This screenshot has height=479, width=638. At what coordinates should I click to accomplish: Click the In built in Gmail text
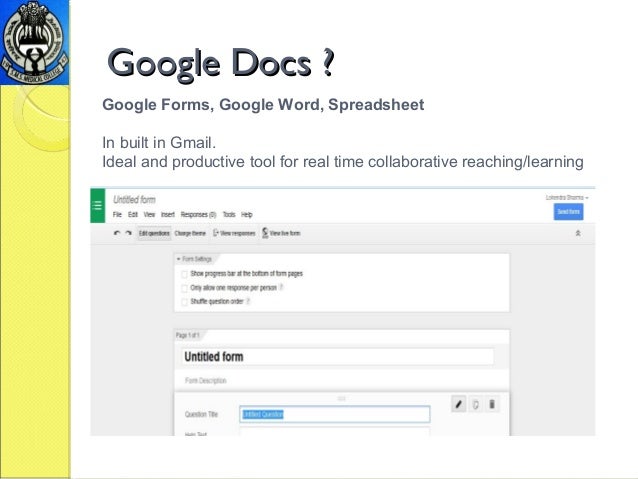pyautogui.click(x=159, y=143)
